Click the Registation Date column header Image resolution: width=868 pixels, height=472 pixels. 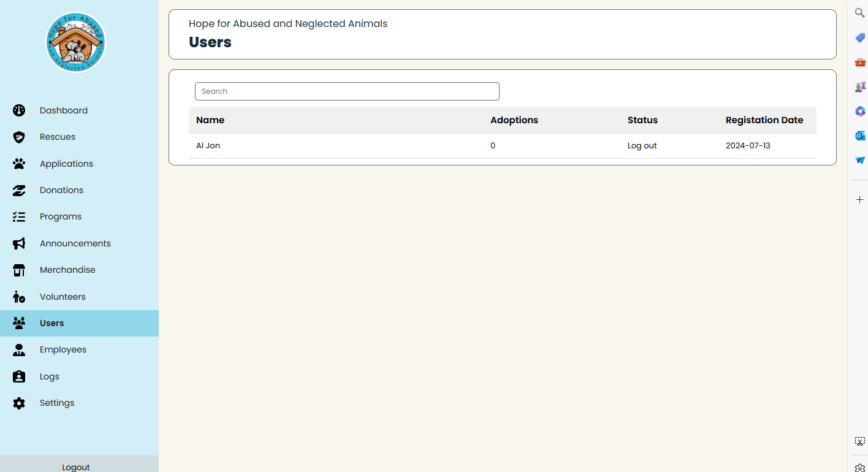[764, 120]
